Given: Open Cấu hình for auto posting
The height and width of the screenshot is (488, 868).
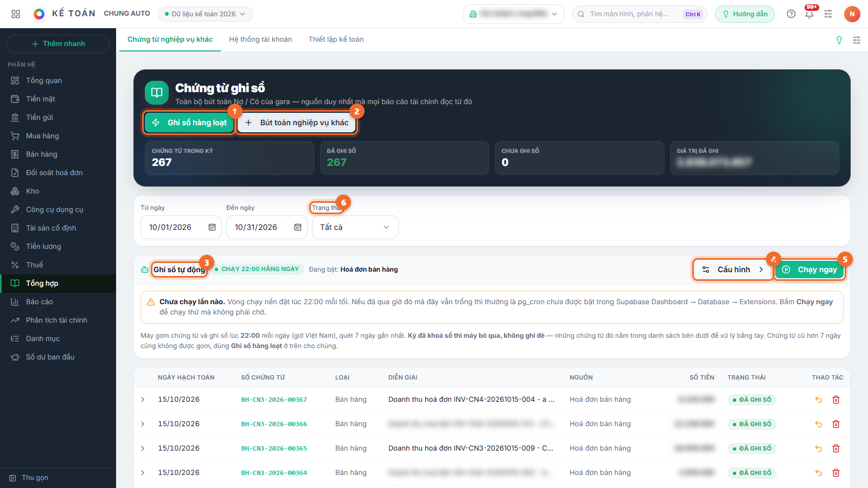Looking at the screenshot, I should (x=733, y=269).
